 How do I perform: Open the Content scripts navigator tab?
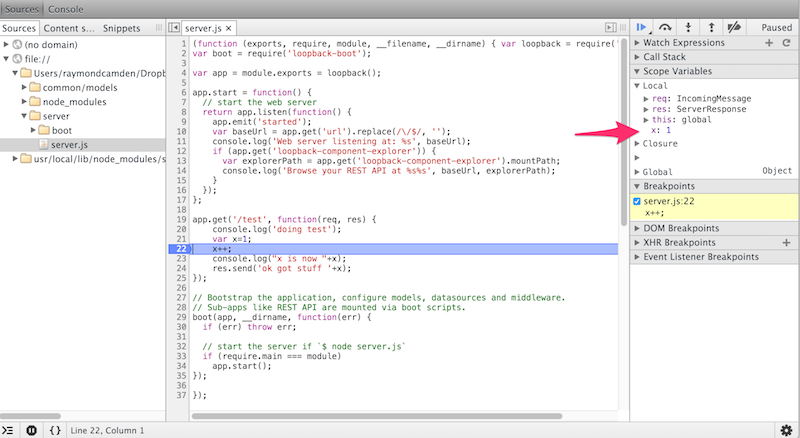click(x=69, y=29)
